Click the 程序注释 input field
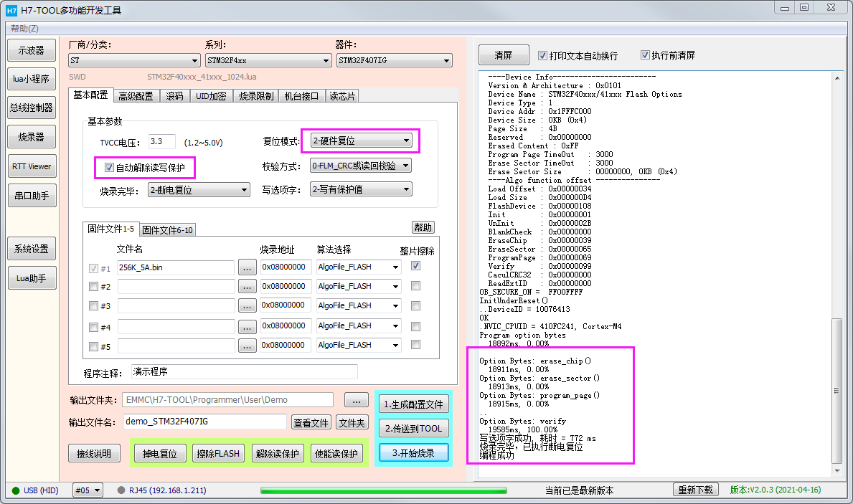Viewport: 853px width, 504px height. [244, 372]
